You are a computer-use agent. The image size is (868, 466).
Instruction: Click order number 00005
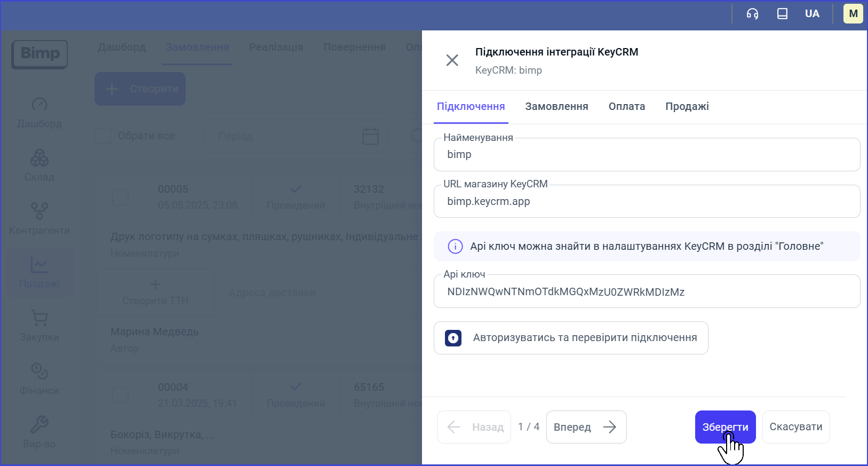173,189
